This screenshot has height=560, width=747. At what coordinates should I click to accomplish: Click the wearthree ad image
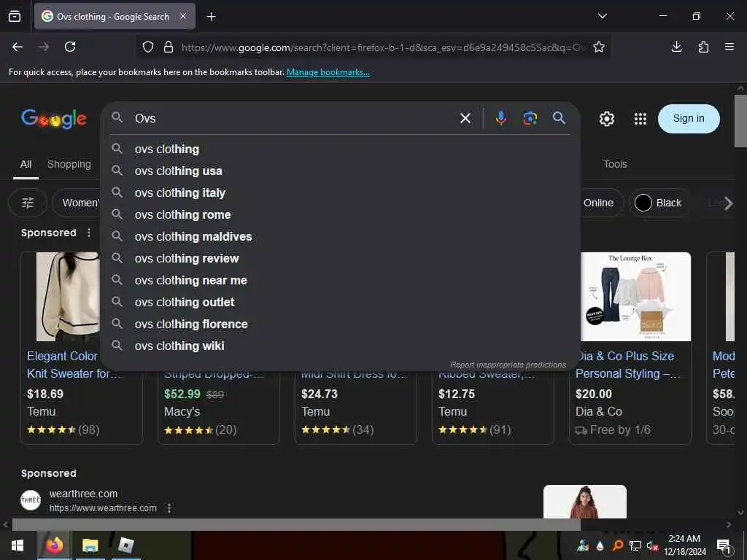coord(584,502)
